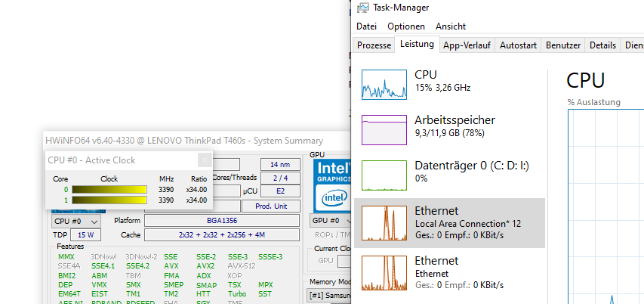Click the µCU E2 value field

pyautogui.click(x=280, y=191)
